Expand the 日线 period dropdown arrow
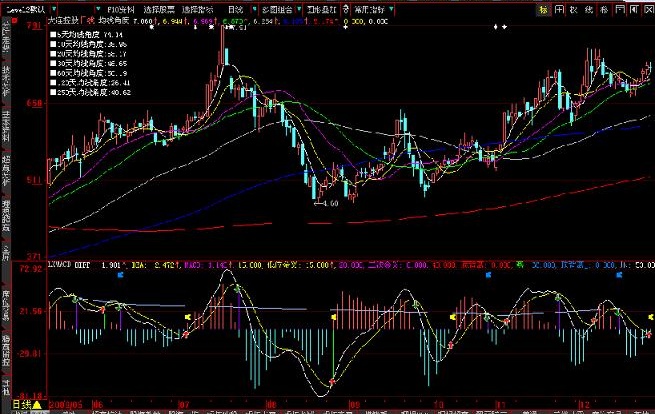655x414 pixels. pos(254,9)
